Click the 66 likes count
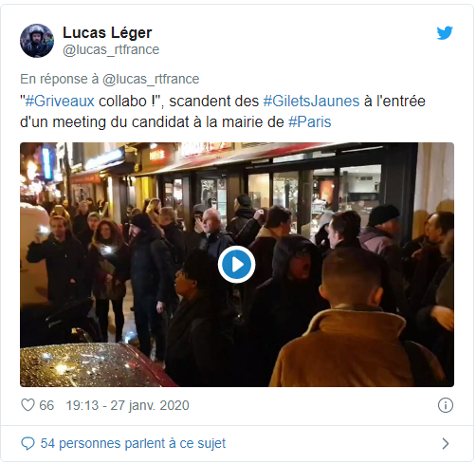Screen dimensions: 476x464 46,405
